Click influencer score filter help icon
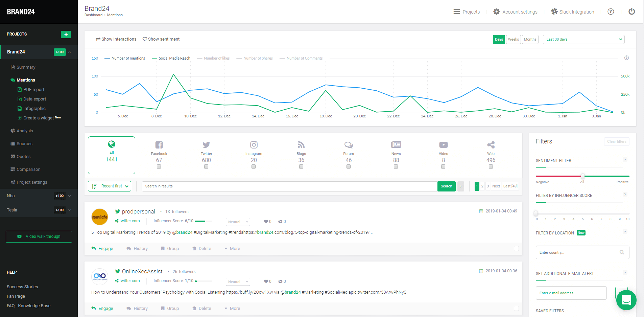Image resolution: width=644 pixels, height=317 pixels. (x=625, y=195)
